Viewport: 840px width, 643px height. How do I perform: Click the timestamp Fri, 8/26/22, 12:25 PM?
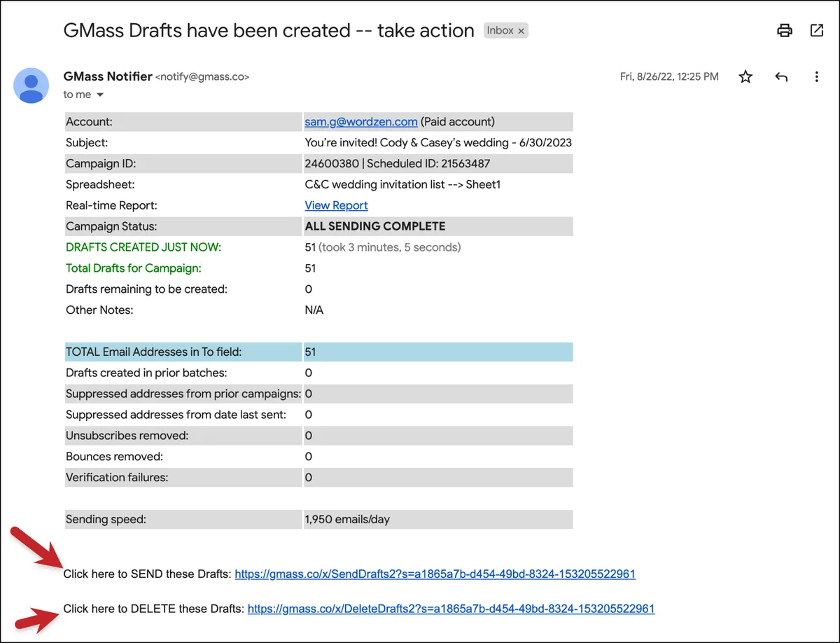(x=669, y=77)
